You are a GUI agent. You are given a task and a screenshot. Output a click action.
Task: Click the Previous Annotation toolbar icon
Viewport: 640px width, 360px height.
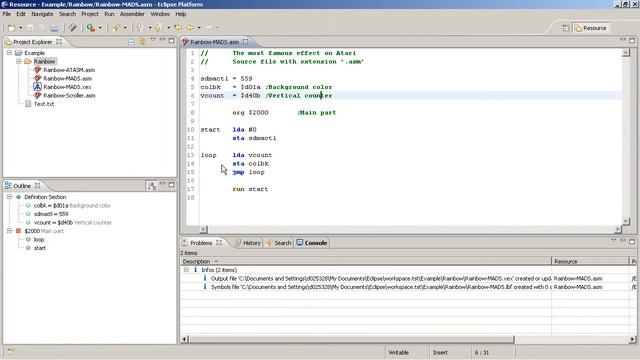pos(158,28)
